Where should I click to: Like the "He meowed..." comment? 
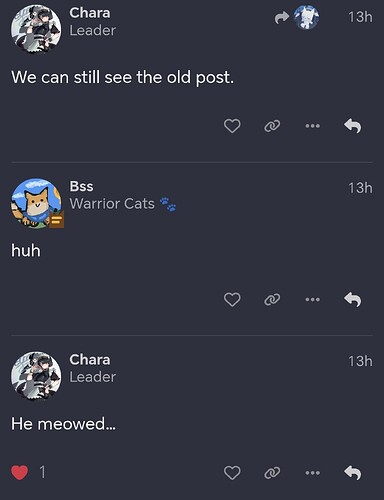[232, 473]
